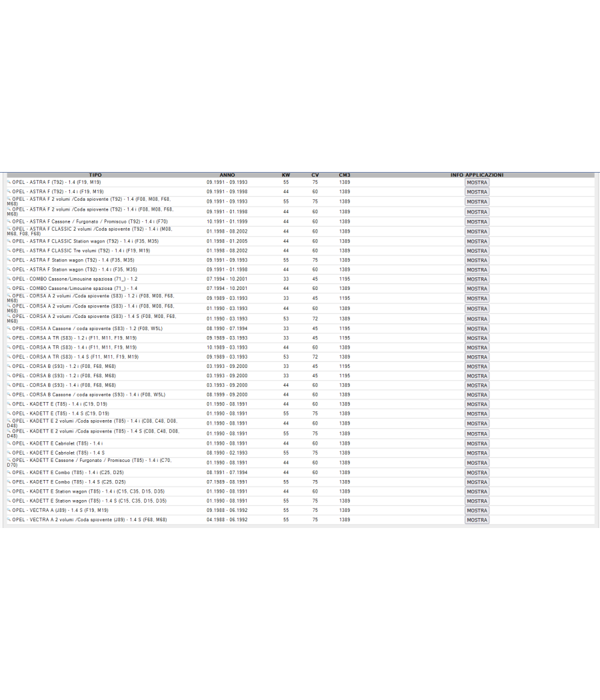Open link OPEL - ASTRA F CLASSIC Tre volumi
This screenshot has width=600, height=700.
pyautogui.click(x=81, y=251)
